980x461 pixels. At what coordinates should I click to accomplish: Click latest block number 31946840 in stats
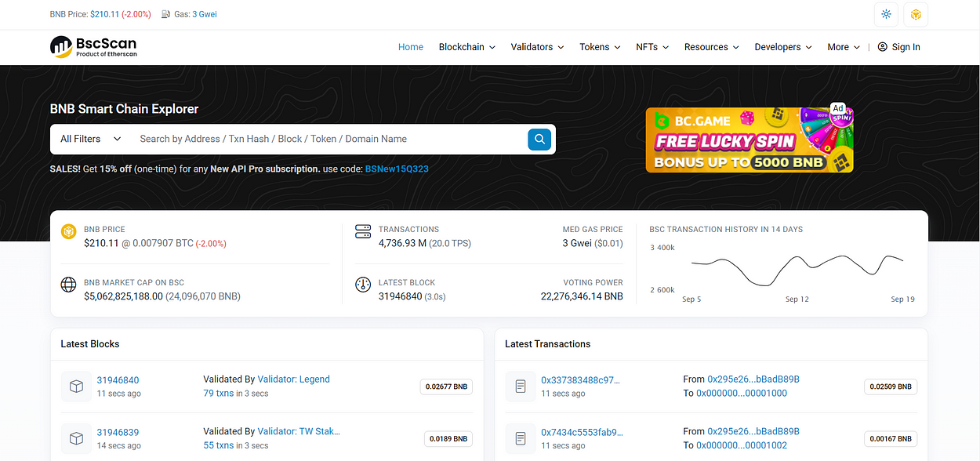pyautogui.click(x=400, y=296)
